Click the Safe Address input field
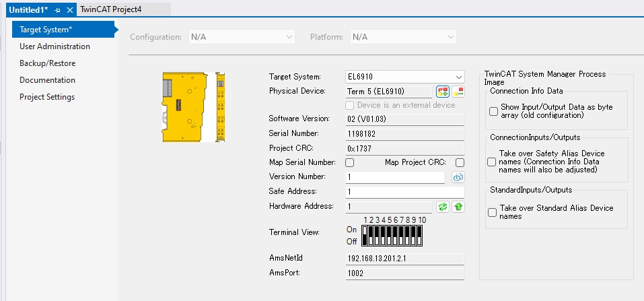Viewport: 644px width, 301px height. point(405,192)
